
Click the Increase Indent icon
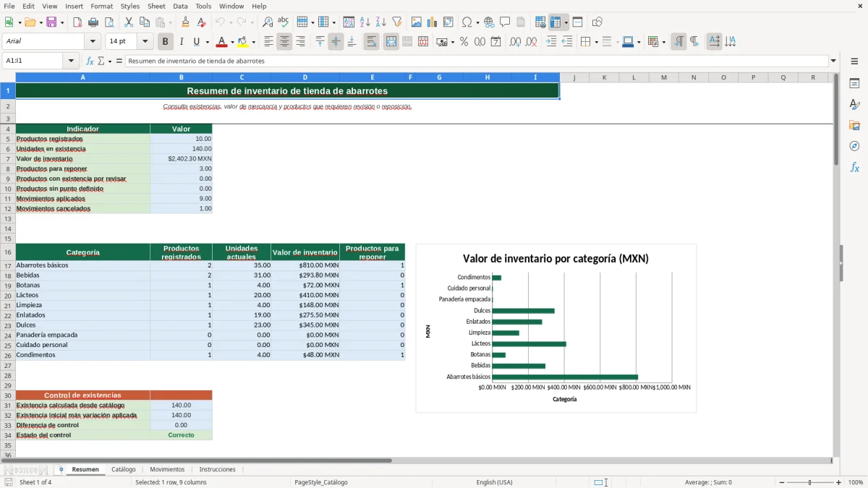(x=551, y=42)
